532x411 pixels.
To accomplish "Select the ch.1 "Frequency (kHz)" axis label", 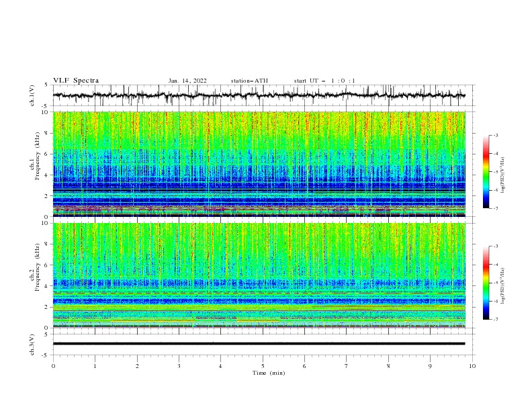I will tap(38, 156).
